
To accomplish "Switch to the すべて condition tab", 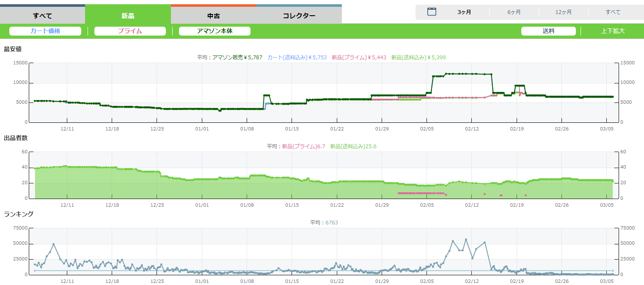I will tap(42, 16).
